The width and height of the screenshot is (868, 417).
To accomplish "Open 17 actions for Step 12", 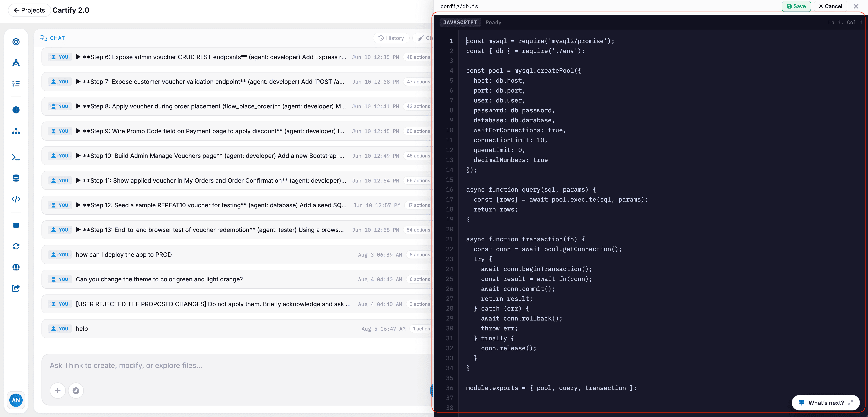I will point(419,205).
